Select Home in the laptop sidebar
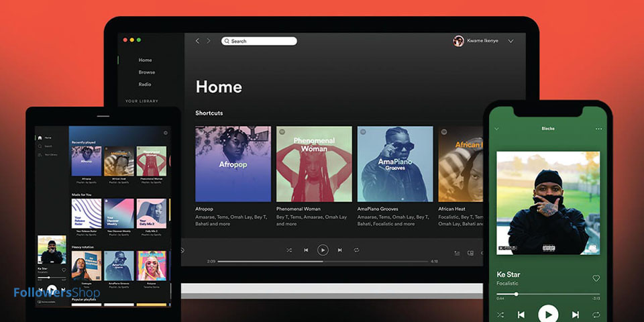Screen dimensions: 644x322 pyautogui.click(x=145, y=60)
